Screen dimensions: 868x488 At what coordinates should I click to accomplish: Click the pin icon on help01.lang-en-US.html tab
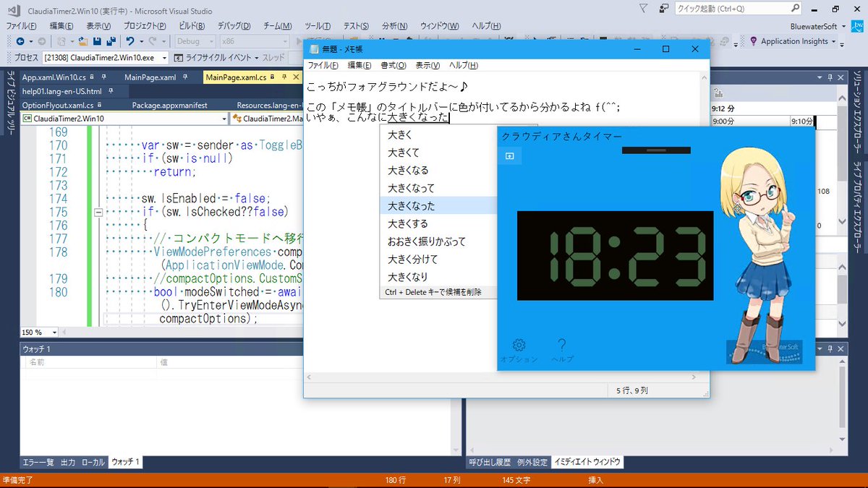pos(111,91)
